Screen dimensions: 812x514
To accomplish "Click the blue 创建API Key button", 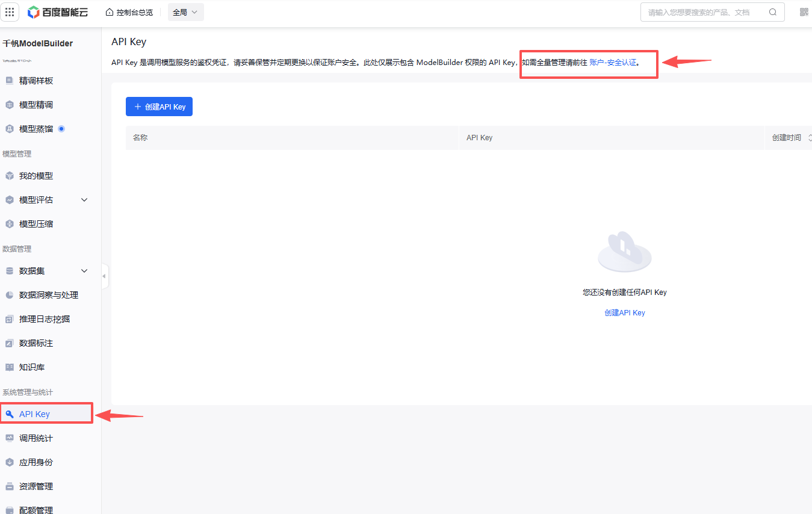I will 159,107.
